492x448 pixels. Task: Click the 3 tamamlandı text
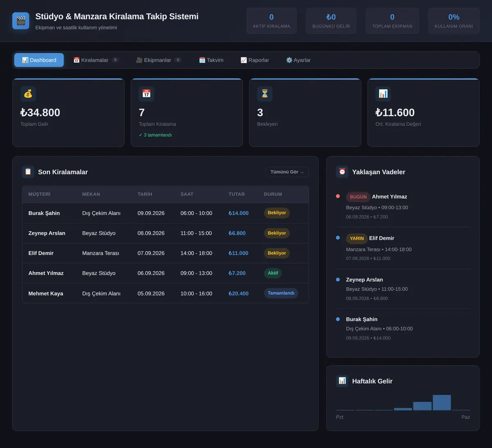point(155,135)
